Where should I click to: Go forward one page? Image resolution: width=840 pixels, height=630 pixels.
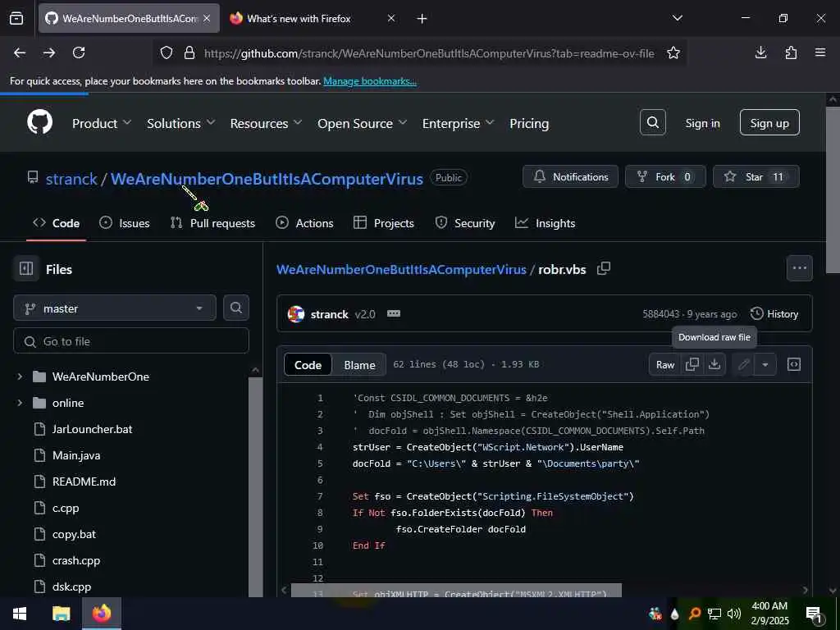[49, 52]
